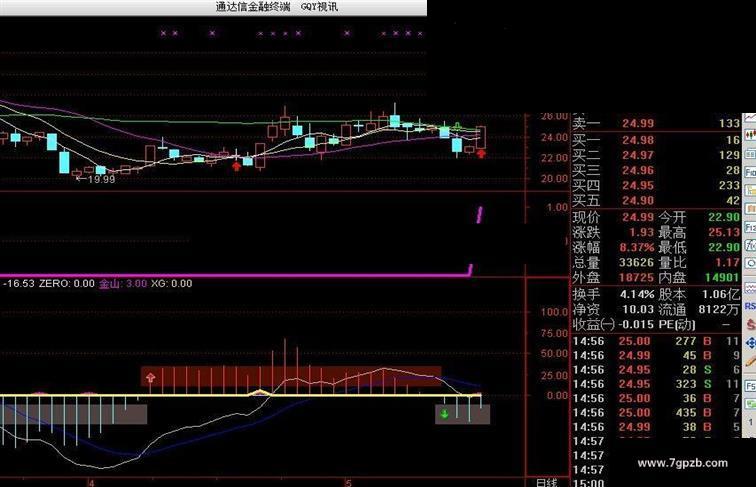Click the green down arrow in gray box

tap(445, 414)
